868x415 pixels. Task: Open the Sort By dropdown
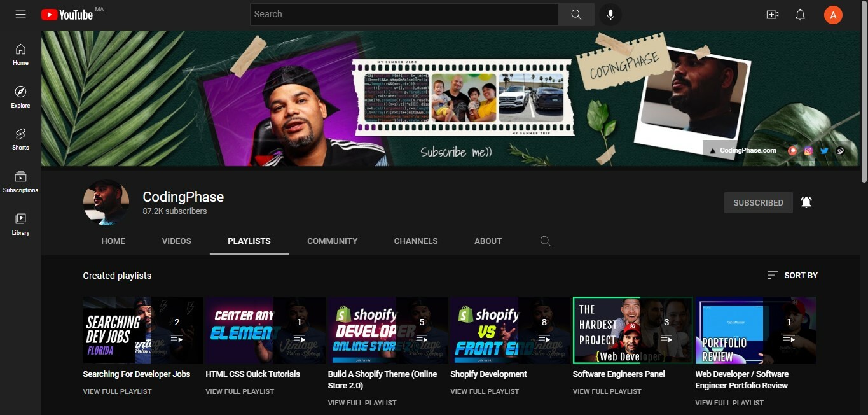(x=792, y=275)
